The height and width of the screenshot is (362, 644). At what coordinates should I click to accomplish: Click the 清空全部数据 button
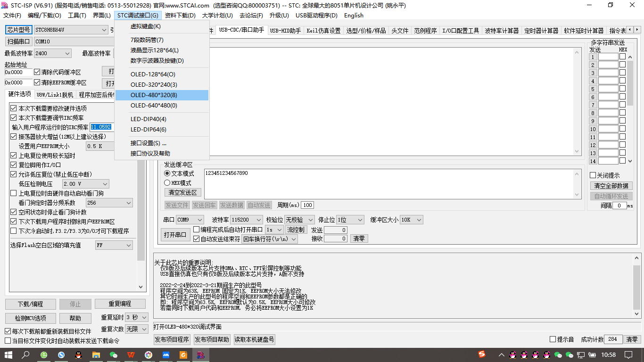click(x=611, y=186)
